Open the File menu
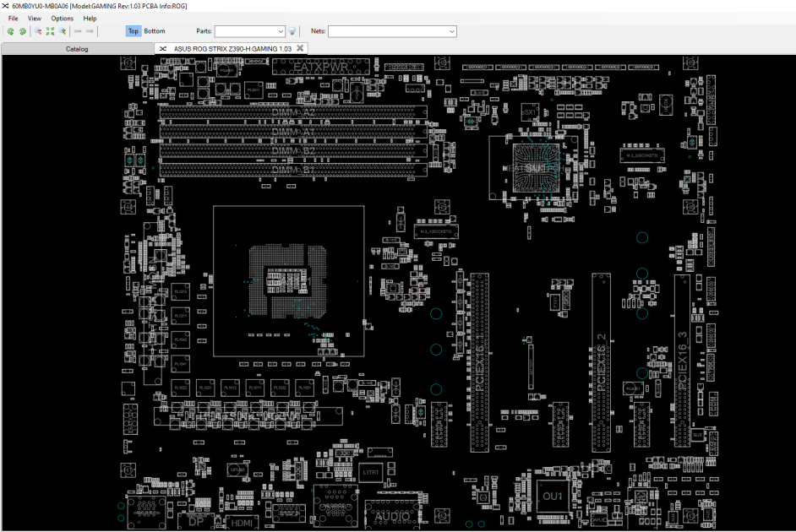This screenshot has width=796, height=532. [x=14, y=19]
